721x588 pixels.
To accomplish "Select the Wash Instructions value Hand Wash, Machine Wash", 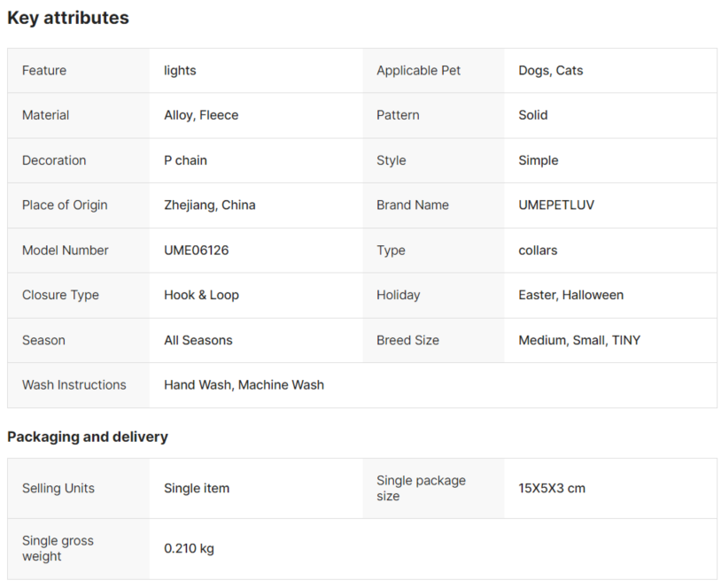I will coord(244,385).
